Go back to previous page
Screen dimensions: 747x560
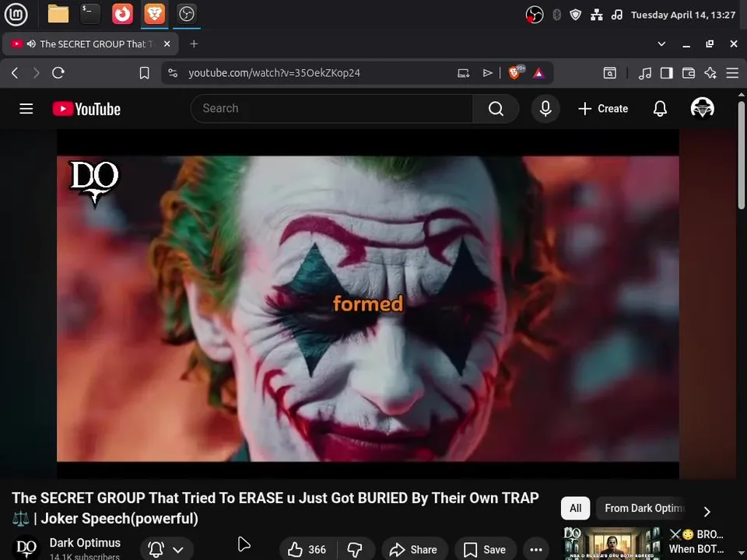click(x=15, y=73)
